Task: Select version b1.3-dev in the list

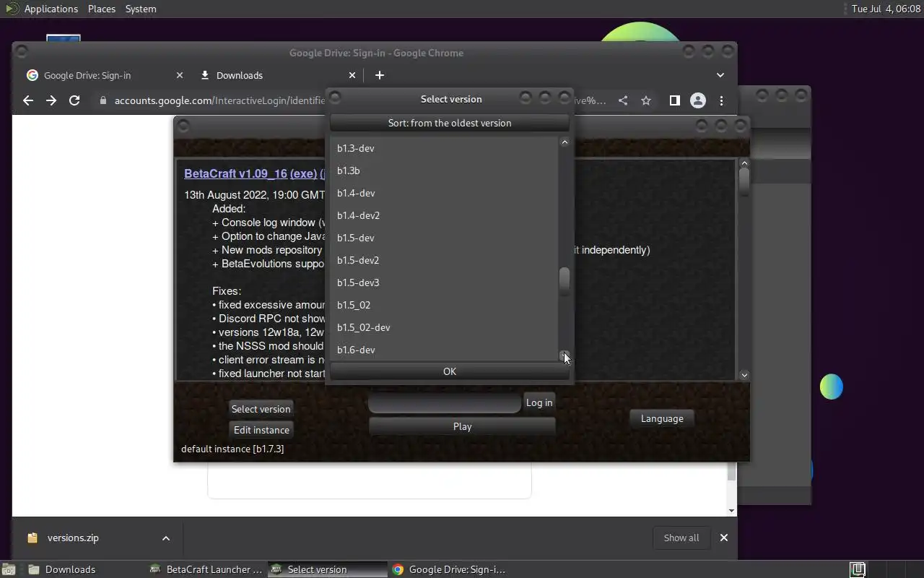Action: click(x=444, y=148)
